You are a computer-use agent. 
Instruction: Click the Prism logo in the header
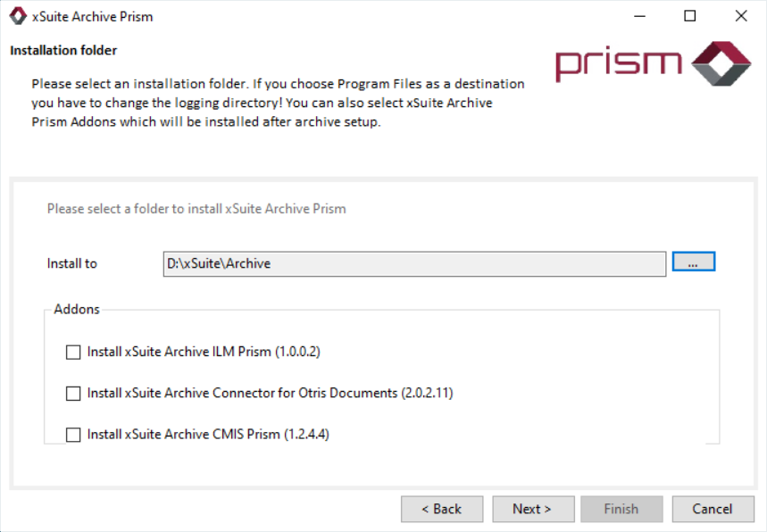point(653,63)
